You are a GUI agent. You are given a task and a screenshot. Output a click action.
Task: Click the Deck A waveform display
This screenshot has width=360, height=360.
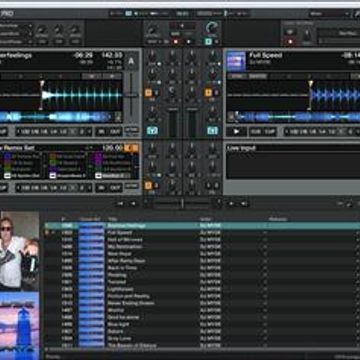(x=61, y=95)
